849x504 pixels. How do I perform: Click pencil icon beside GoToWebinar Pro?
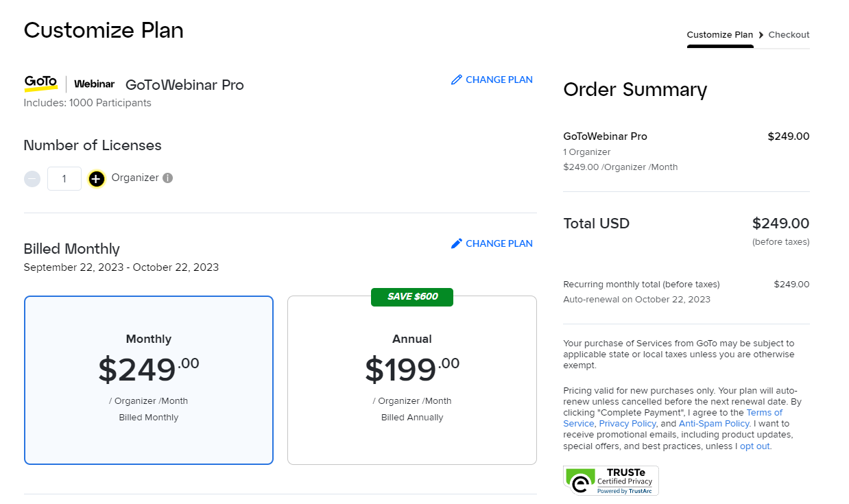[457, 80]
